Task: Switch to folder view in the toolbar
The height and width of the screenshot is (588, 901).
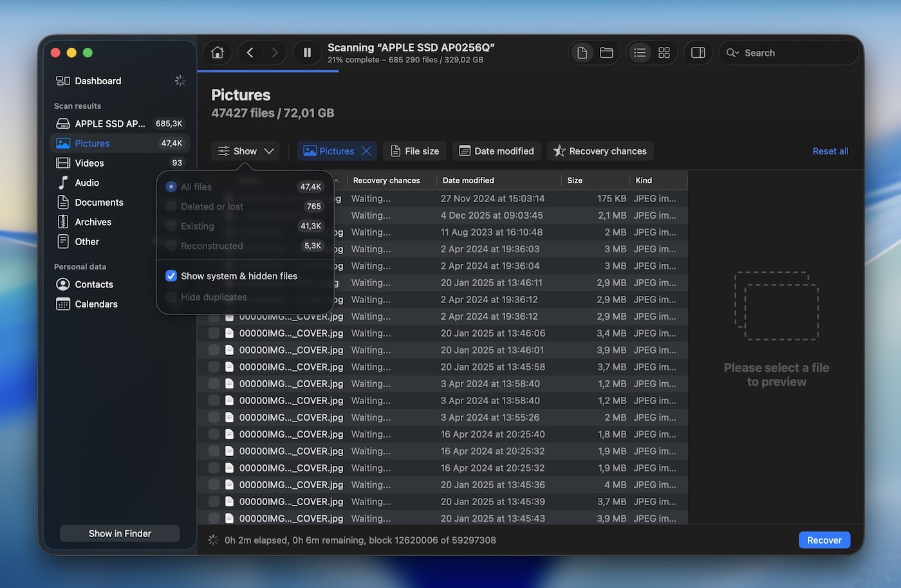Action: 606,52
